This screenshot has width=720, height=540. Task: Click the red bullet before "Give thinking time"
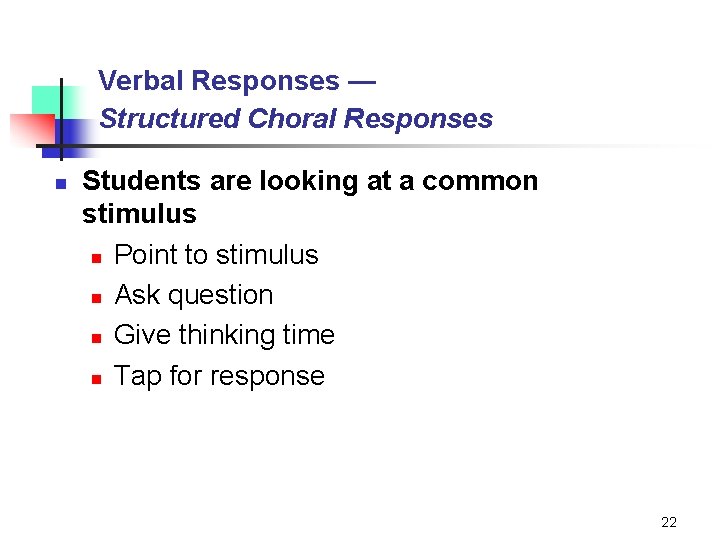click(96, 338)
